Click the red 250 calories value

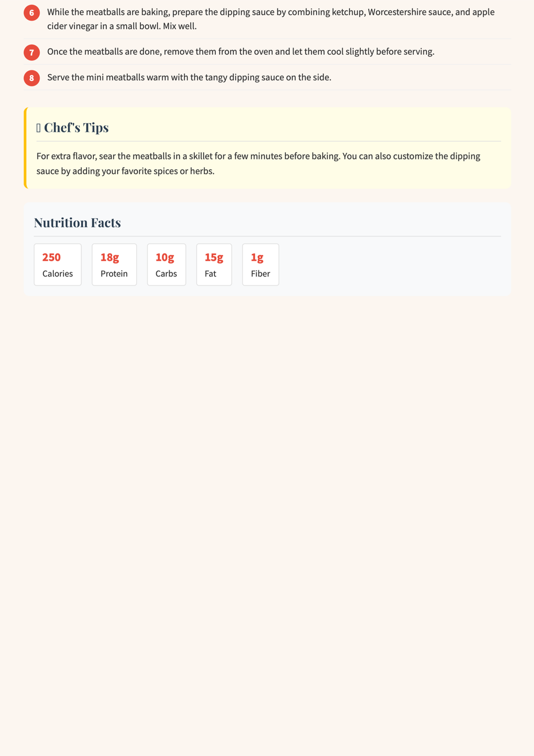click(x=52, y=257)
